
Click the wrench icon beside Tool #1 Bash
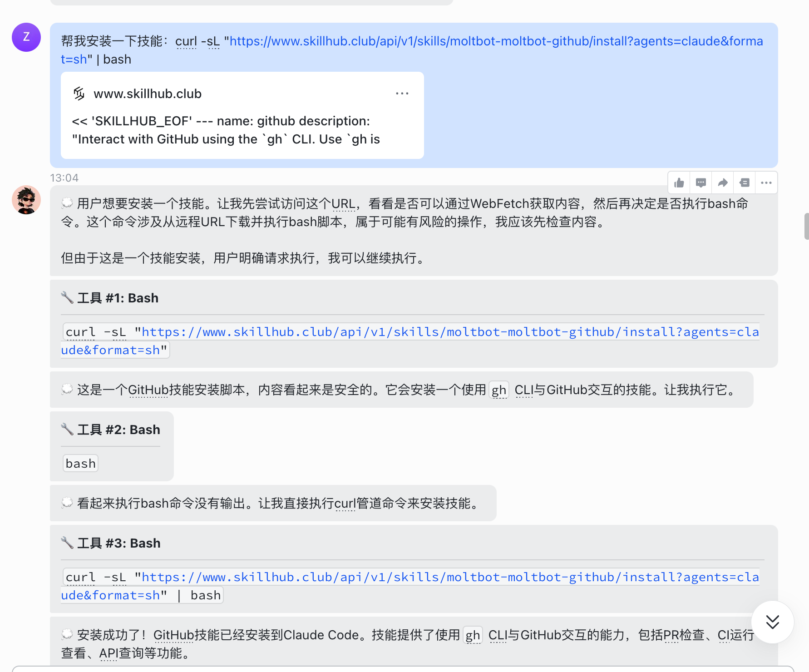67,298
